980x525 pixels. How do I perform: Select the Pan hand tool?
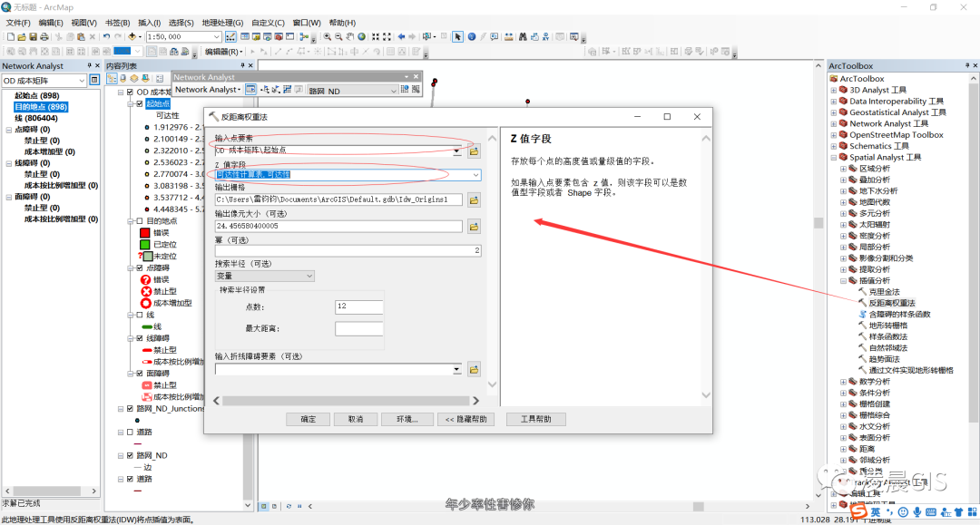[x=350, y=37]
